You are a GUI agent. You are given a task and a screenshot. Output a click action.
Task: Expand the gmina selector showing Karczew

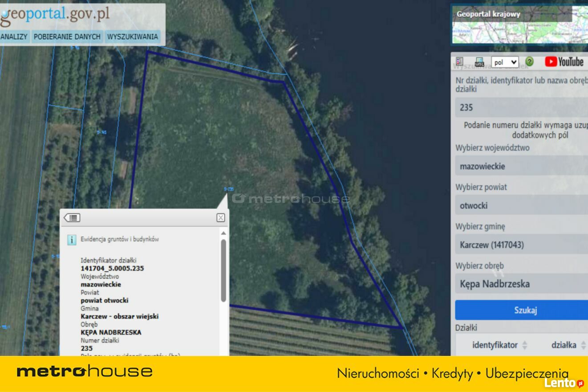point(521,245)
